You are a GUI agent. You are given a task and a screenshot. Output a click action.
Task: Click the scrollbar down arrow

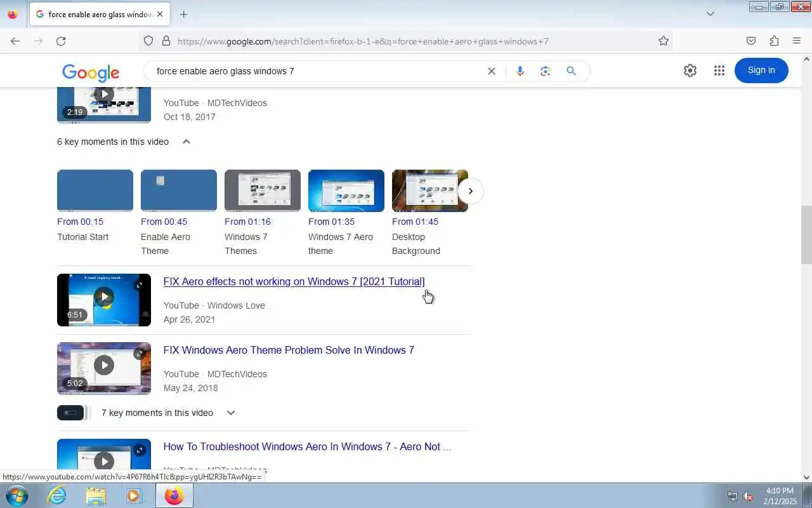click(x=806, y=478)
